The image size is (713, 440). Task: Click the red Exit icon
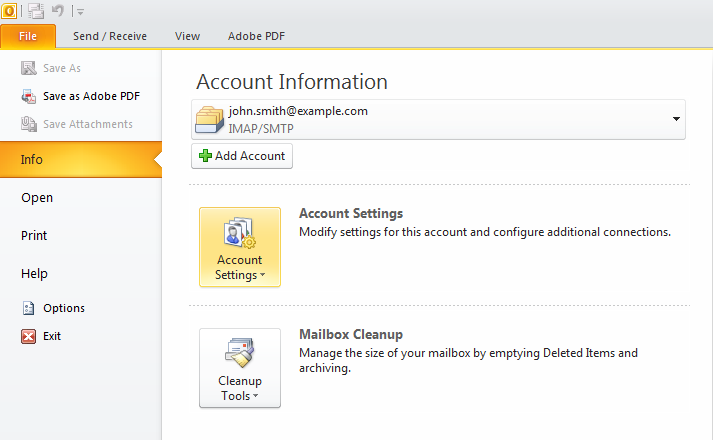pyautogui.click(x=29, y=336)
